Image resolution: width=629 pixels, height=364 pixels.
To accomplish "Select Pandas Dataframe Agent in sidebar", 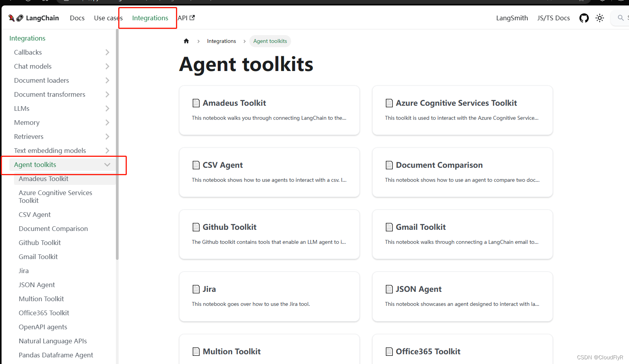I will 56,355.
